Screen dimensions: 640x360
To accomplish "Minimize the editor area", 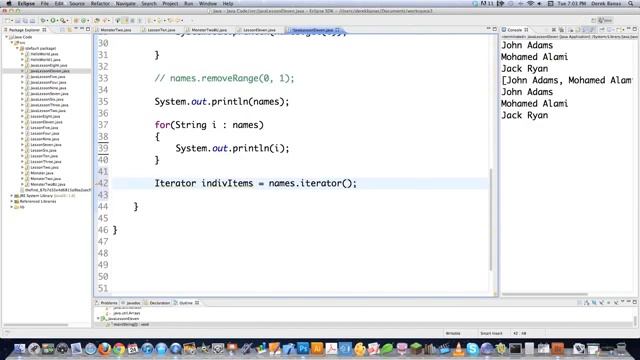I will tap(488, 29).
